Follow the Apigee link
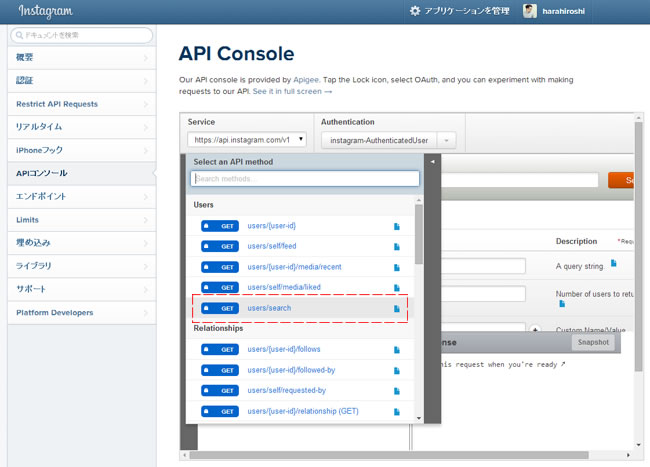Image resolution: width=650 pixels, height=467 pixels. pyautogui.click(x=306, y=80)
